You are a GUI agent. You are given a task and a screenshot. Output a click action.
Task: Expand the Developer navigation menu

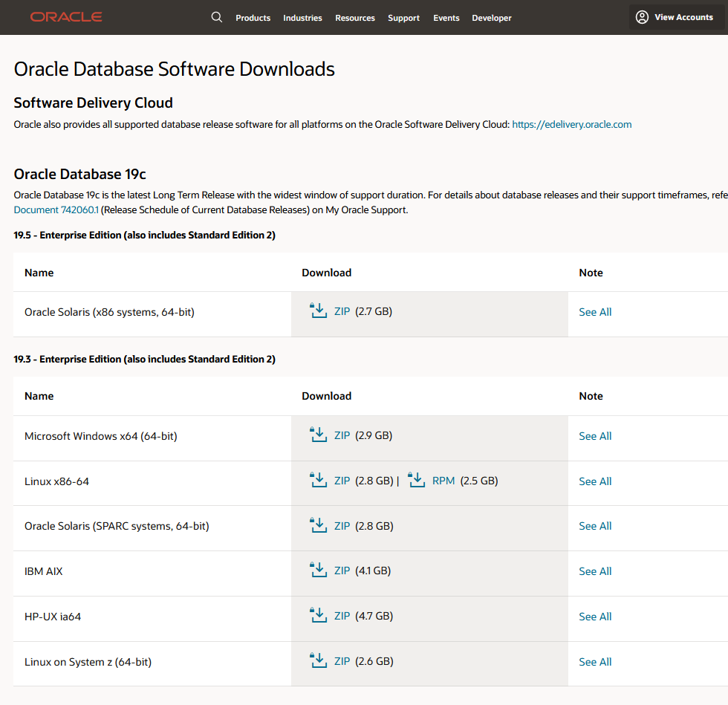tap(492, 18)
